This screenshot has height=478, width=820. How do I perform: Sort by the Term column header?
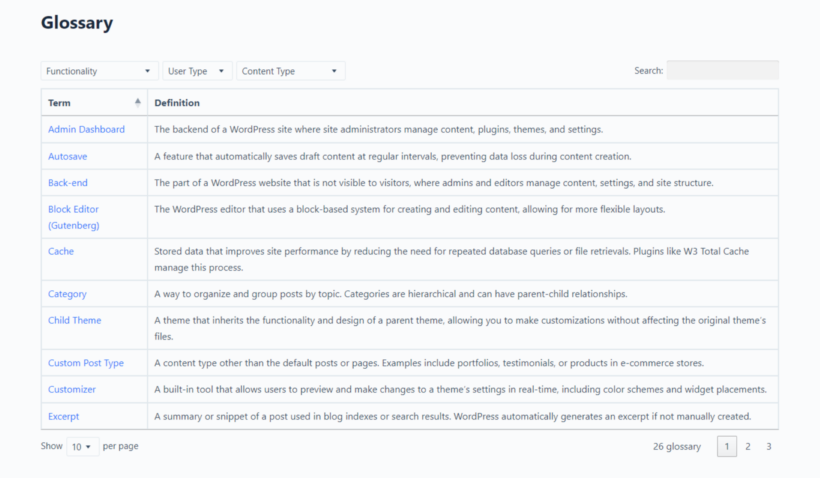(x=94, y=103)
